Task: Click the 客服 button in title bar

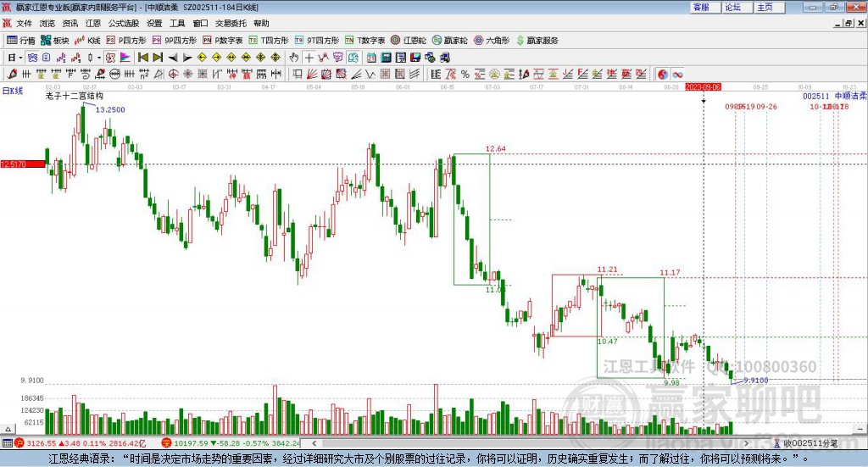Action: pos(705,7)
